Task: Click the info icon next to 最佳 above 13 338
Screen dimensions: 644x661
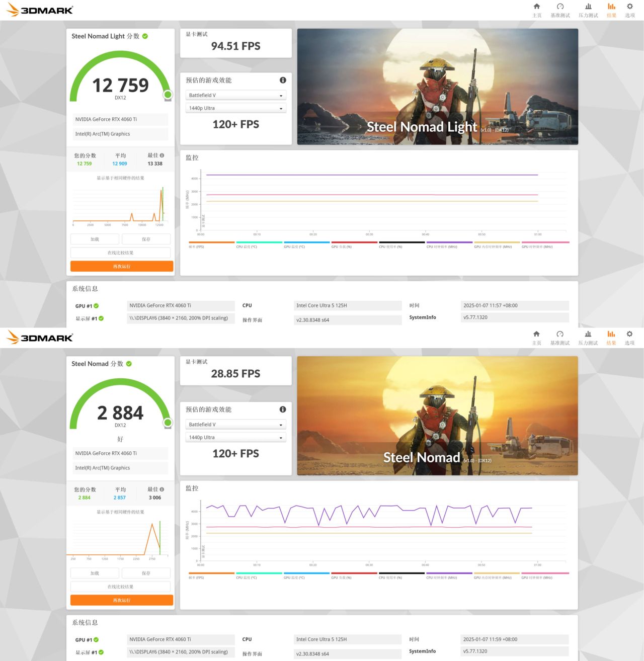Action: 162,155
